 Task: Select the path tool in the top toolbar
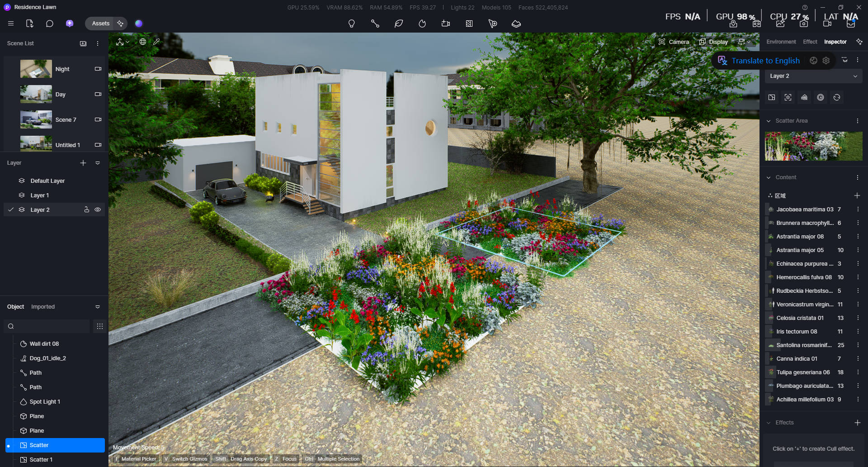click(375, 24)
